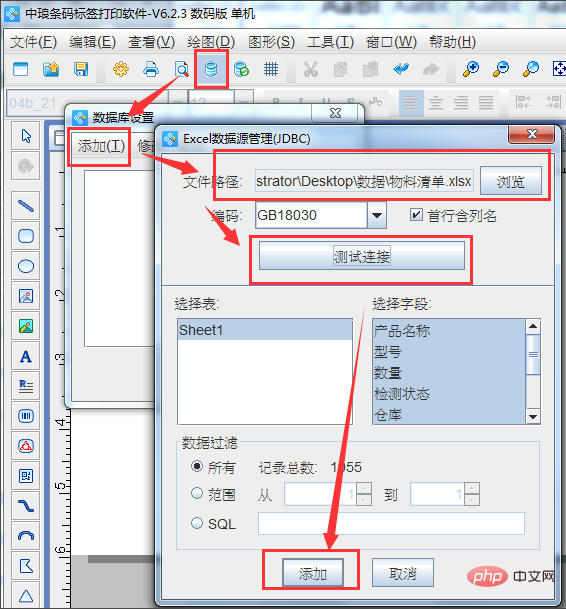Select the 仓库 field

point(449,414)
